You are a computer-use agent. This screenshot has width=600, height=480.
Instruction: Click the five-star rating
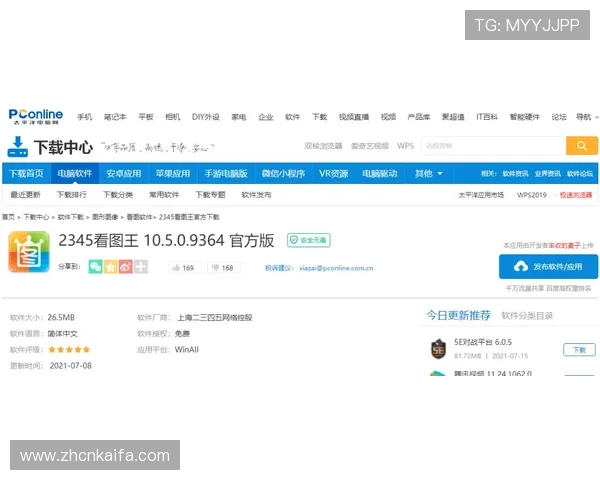point(69,349)
